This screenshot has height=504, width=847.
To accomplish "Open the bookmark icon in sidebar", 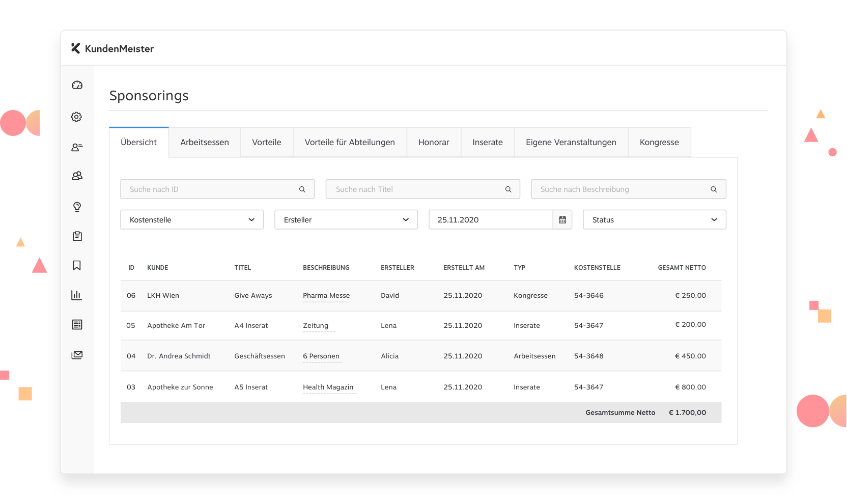I will [77, 265].
